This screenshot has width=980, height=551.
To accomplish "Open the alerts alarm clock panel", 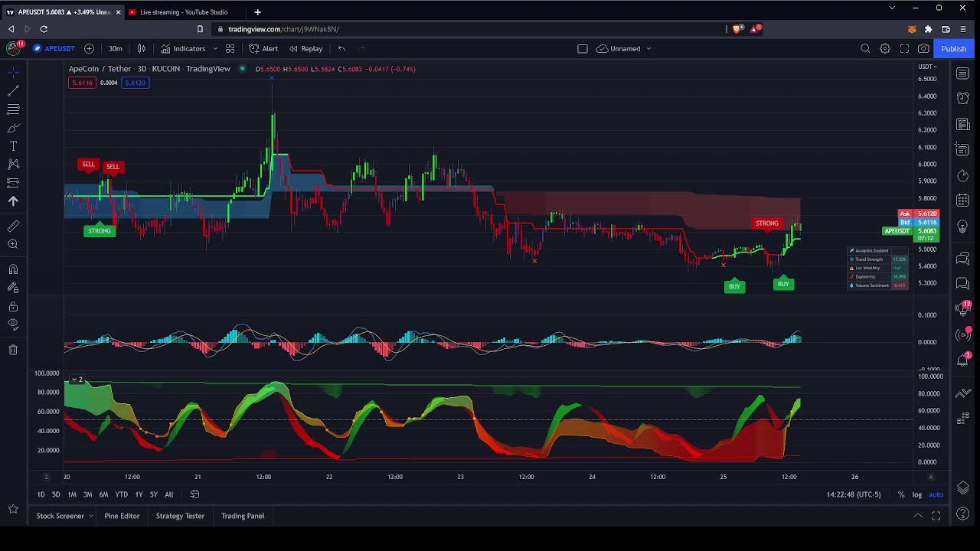I will pyautogui.click(x=963, y=99).
